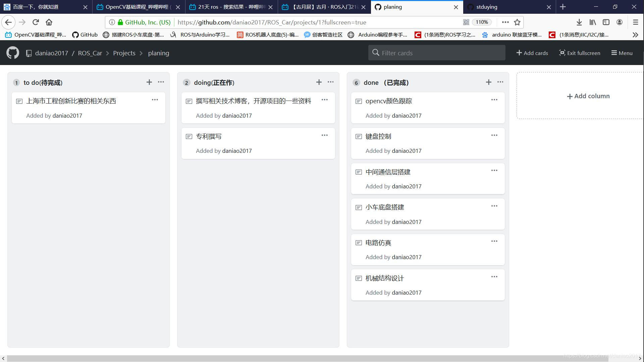Open card options on opencv颜色跟踪 card

[494, 100]
